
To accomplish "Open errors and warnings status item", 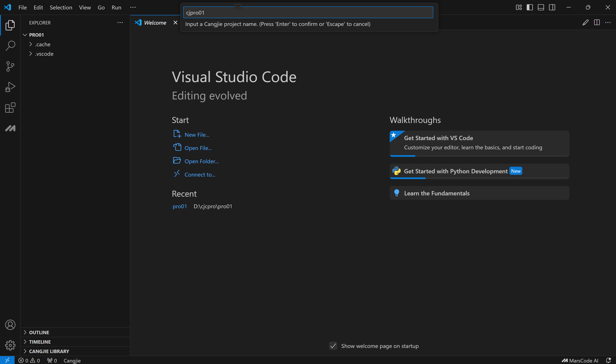I will click(x=29, y=360).
